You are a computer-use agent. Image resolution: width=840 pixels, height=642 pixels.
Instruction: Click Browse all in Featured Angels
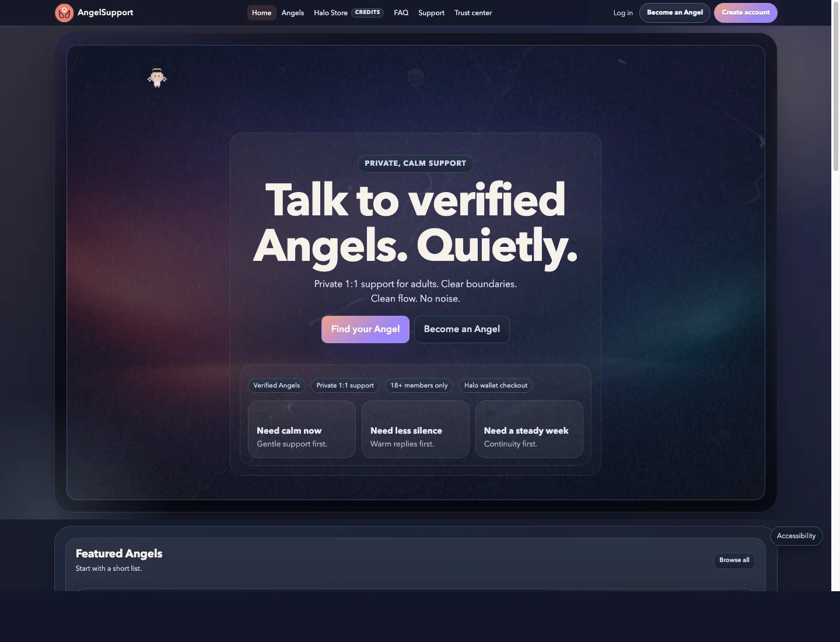(734, 560)
